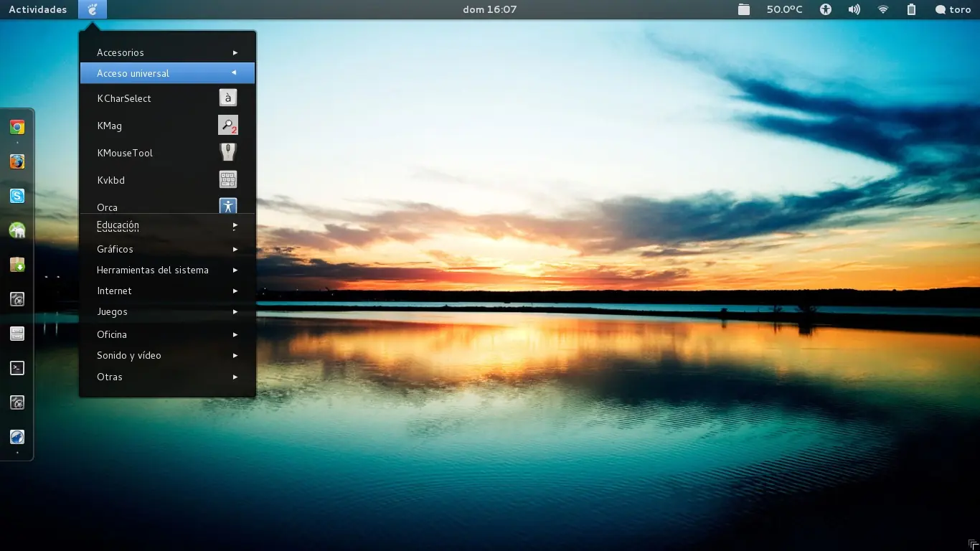Click the 50.0°C temperature indicator
This screenshot has height=551, width=980.
click(784, 9)
